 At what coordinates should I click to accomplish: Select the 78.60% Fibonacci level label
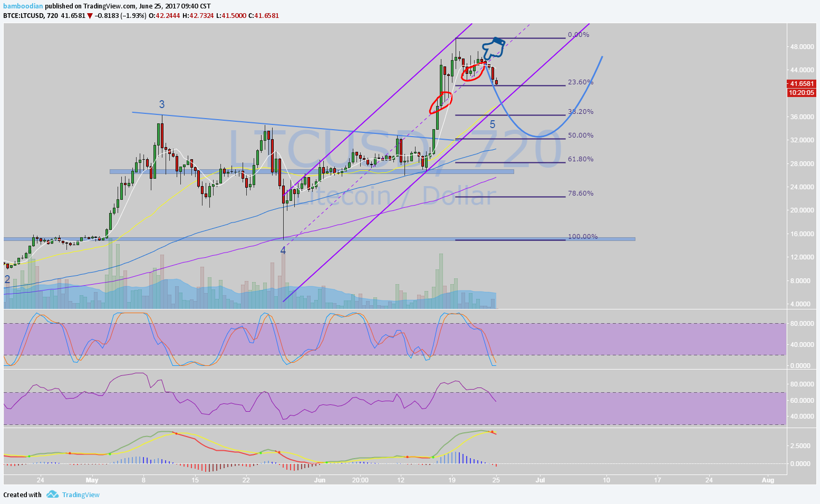581,193
